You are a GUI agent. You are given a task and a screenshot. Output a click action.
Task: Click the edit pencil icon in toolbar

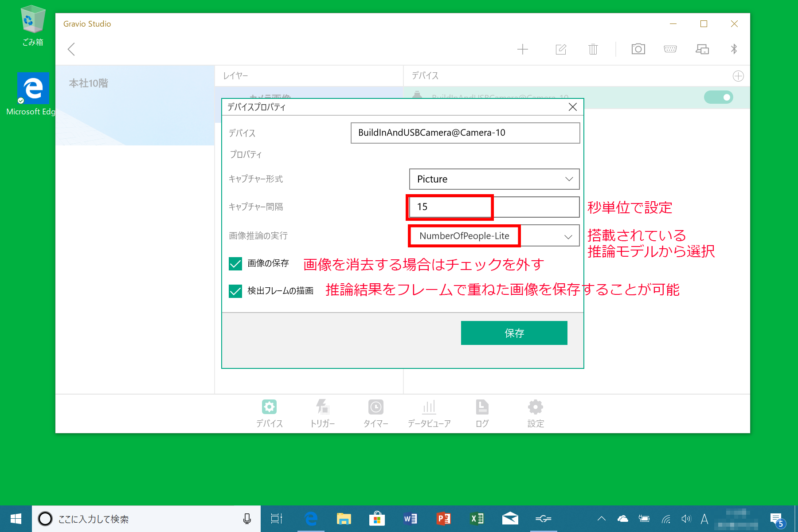point(561,49)
